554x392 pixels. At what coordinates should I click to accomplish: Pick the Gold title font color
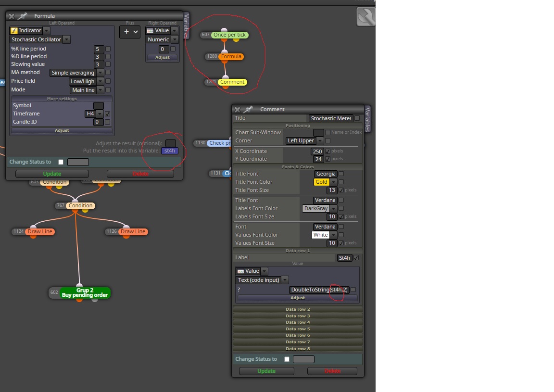(x=321, y=182)
